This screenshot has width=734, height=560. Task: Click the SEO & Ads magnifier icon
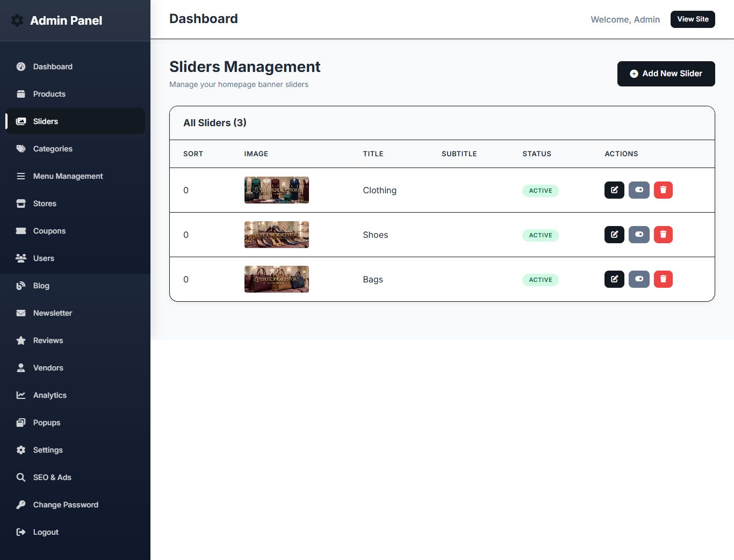click(x=21, y=477)
